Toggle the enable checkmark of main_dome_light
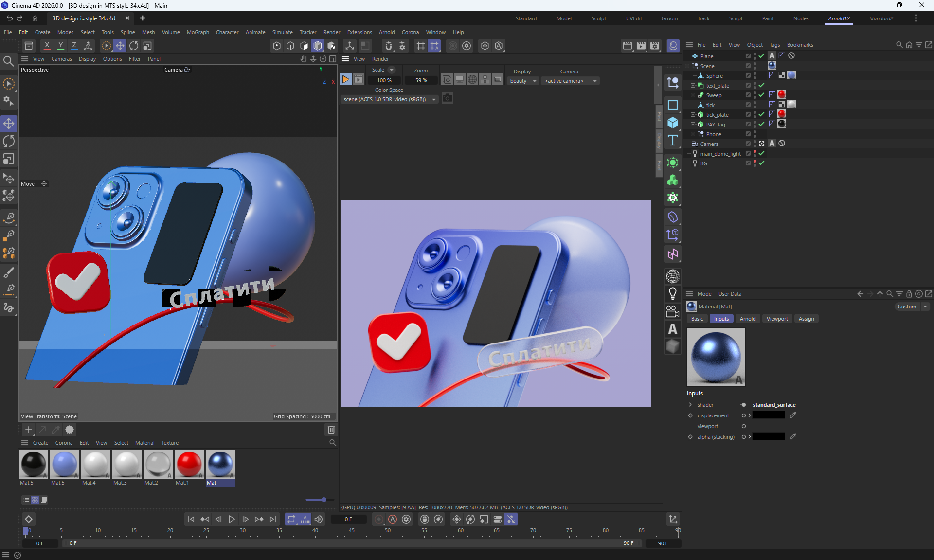Viewport: 934px width, 560px height. click(761, 154)
